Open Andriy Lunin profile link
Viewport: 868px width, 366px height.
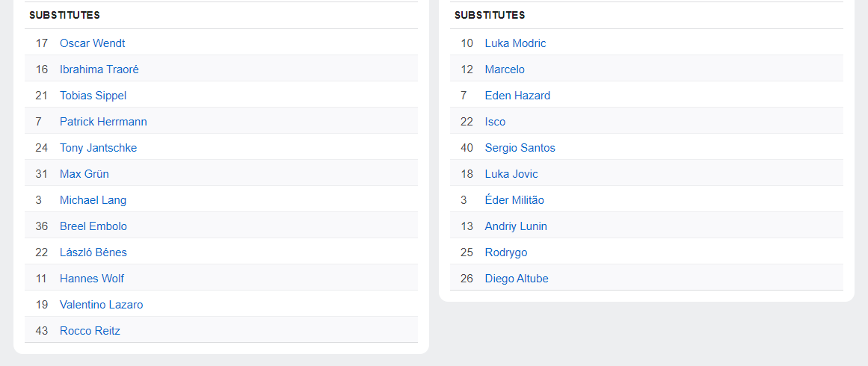[x=516, y=226]
